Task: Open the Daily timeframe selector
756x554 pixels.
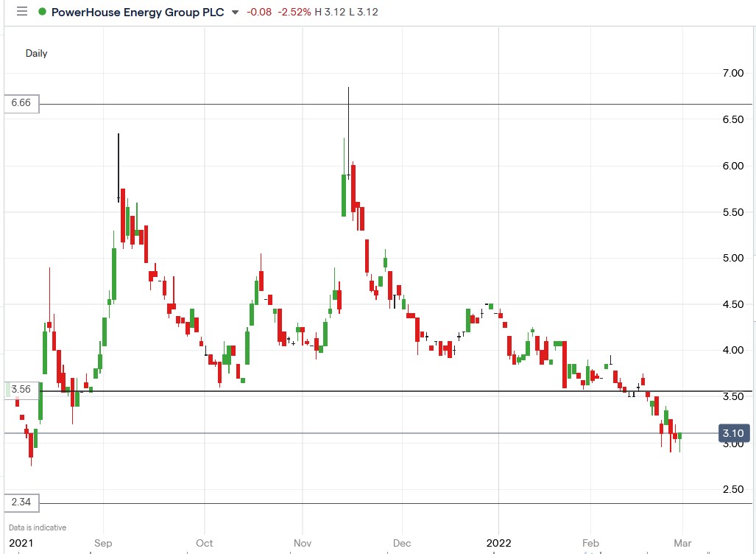Action: [37, 53]
